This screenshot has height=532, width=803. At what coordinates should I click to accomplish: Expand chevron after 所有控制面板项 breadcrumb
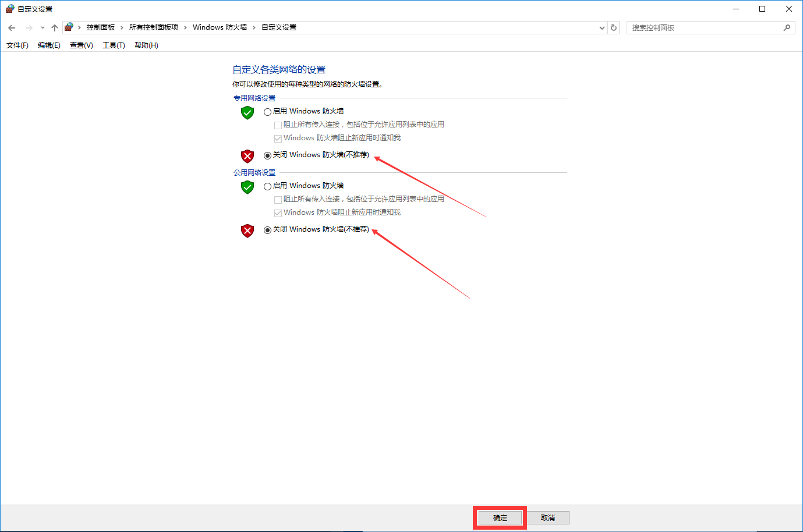tap(185, 27)
